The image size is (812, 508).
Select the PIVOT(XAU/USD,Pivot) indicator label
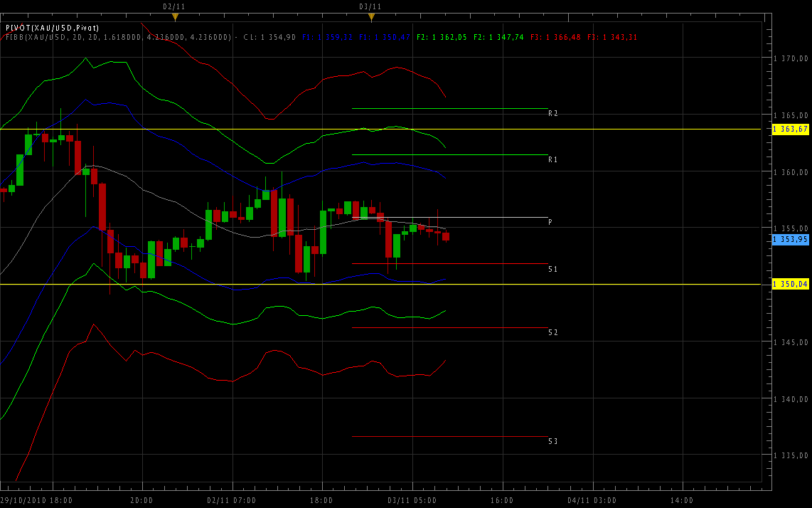click(x=52, y=27)
